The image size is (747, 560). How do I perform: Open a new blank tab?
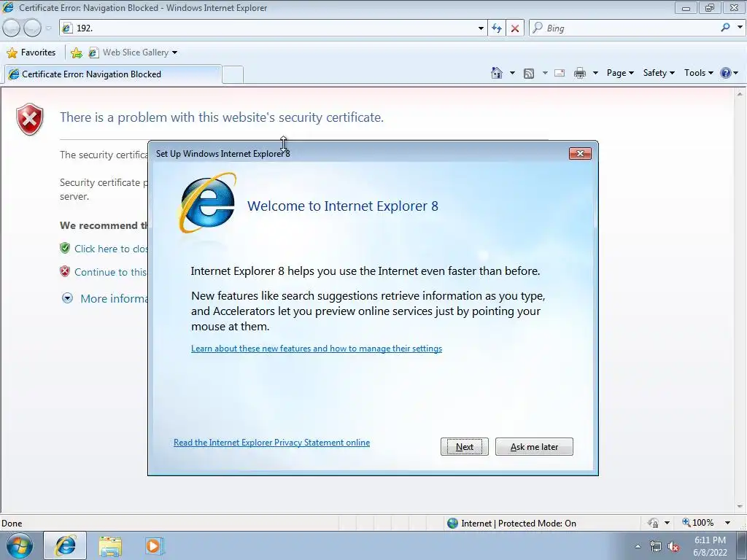233,75
